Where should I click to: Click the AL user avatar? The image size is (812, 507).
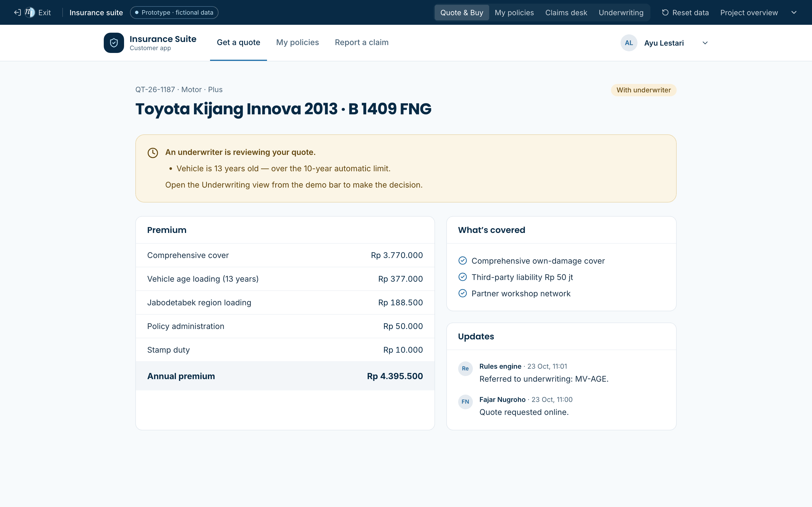tap(629, 43)
